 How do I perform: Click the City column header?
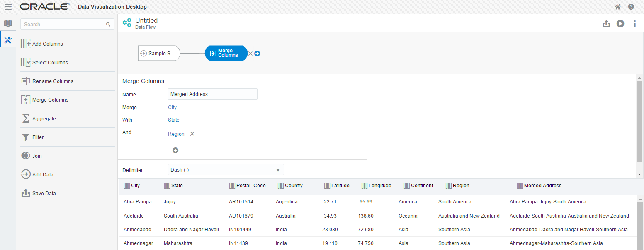pyautogui.click(x=132, y=186)
